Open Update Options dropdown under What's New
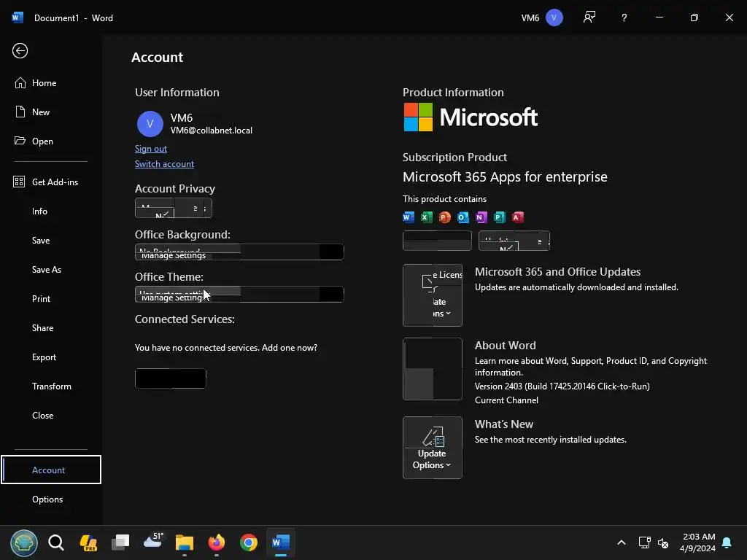Image resolution: width=747 pixels, height=560 pixels. coord(432,448)
